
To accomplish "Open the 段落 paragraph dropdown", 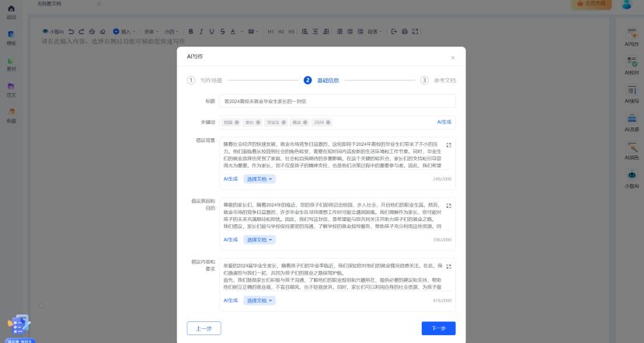I will [374, 32].
